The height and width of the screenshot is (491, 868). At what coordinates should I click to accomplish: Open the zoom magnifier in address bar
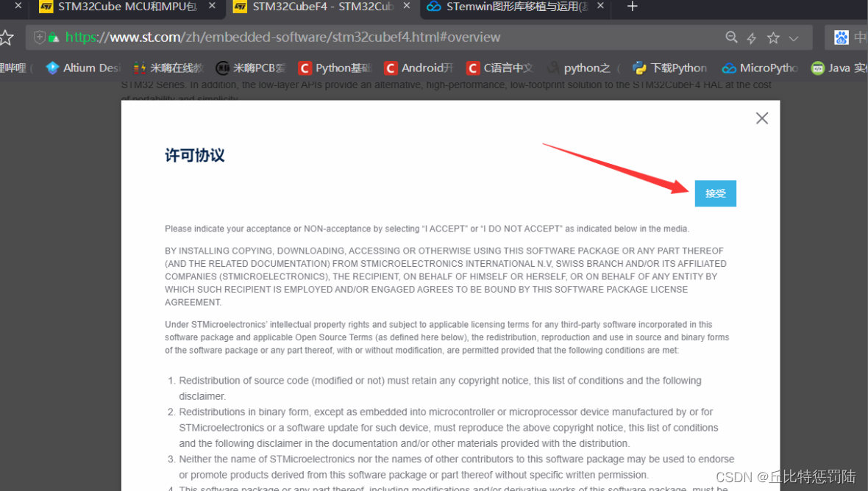click(x=731, y=37)
